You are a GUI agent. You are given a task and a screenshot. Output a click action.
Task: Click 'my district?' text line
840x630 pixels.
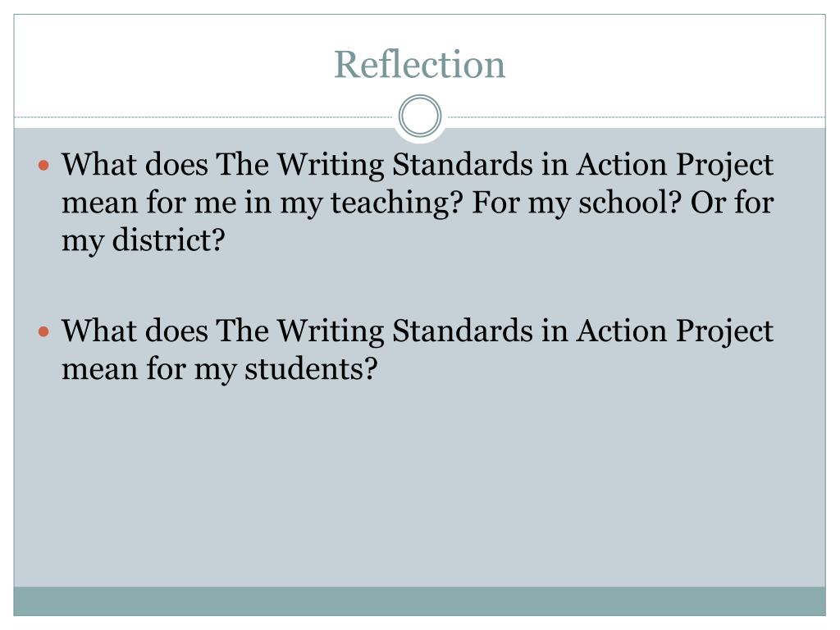[143, 240]
